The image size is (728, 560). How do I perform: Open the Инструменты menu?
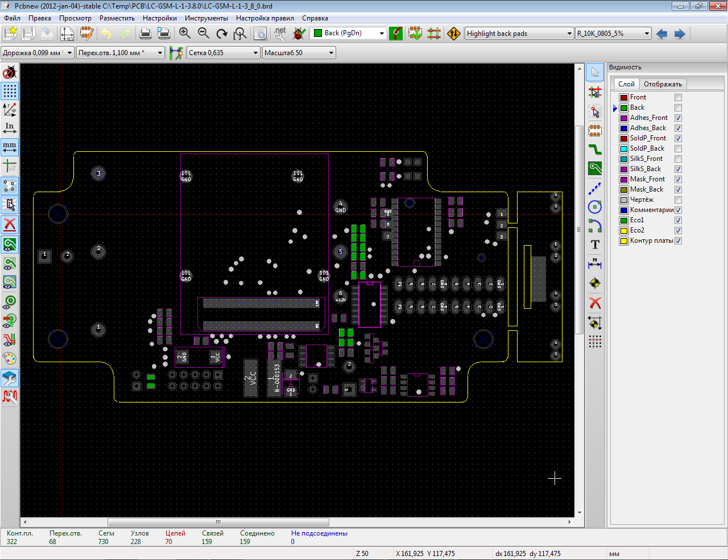pos(206,18)
